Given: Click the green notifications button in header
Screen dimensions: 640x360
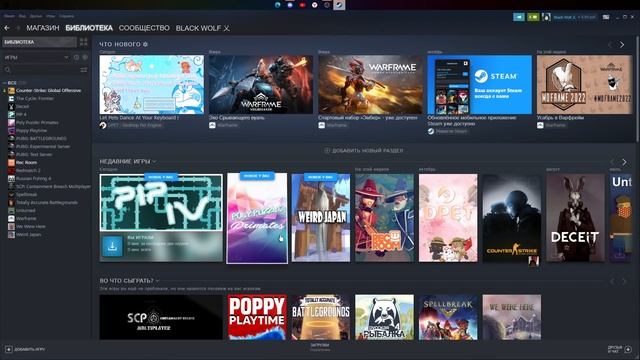Looking at the screenshot, I should (x=533, y=17).
